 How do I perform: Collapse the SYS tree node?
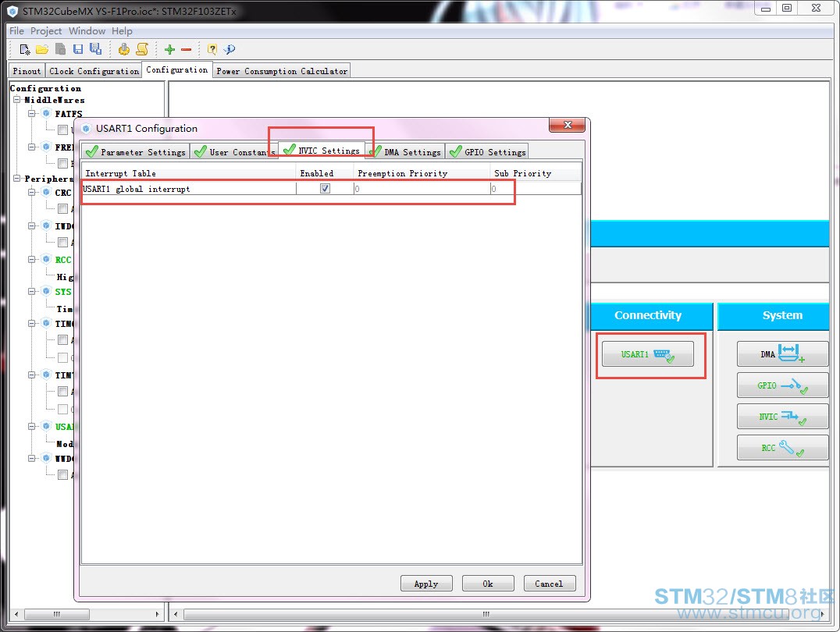click(x=31, y=291)
